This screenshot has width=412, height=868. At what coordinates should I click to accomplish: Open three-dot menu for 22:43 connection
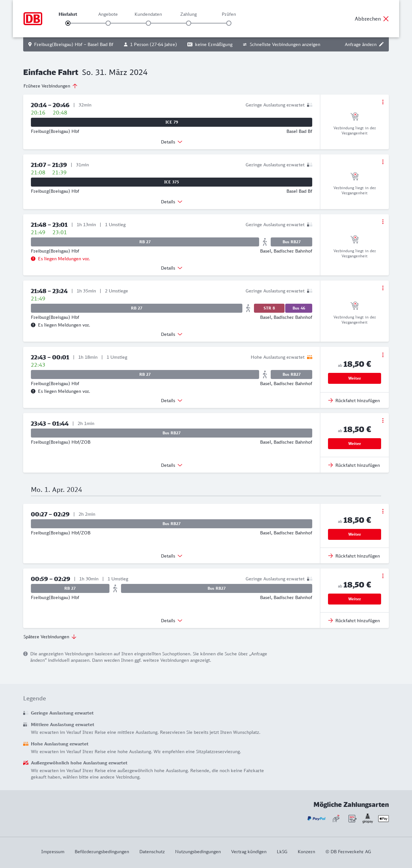(x=383, y=355)
